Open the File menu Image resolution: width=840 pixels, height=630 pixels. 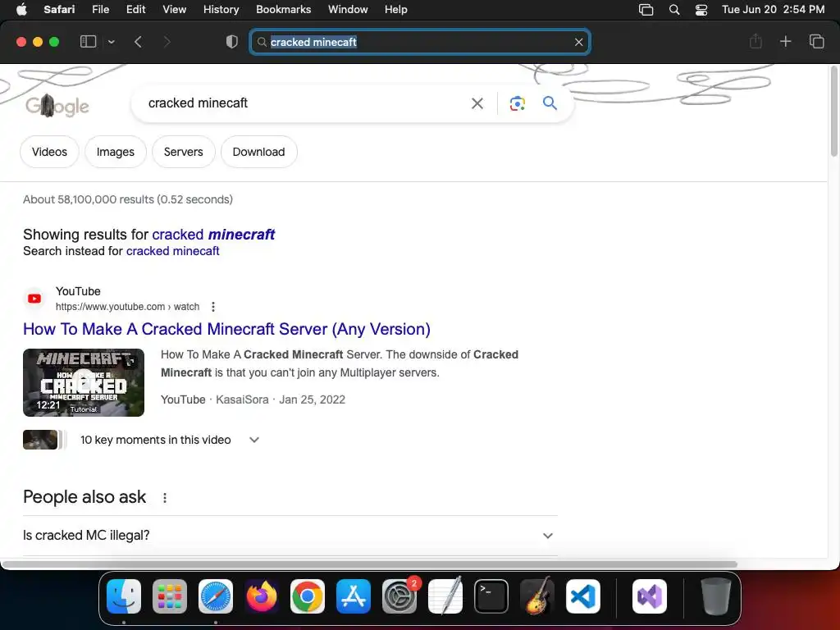(100, 9)
